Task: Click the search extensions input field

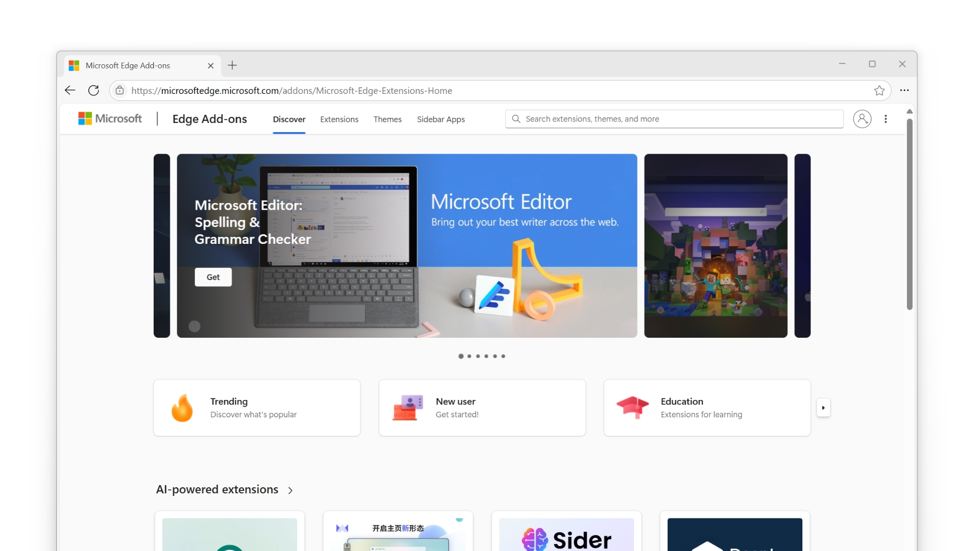Action: pyautogui.click(x=674, y=119)
